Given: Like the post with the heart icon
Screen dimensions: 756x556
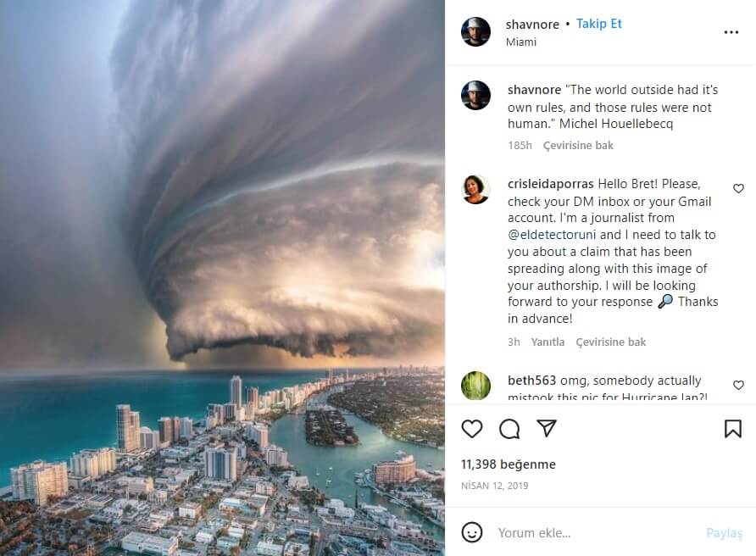Looking at the screenshot, I should click(x=471, y=429).
